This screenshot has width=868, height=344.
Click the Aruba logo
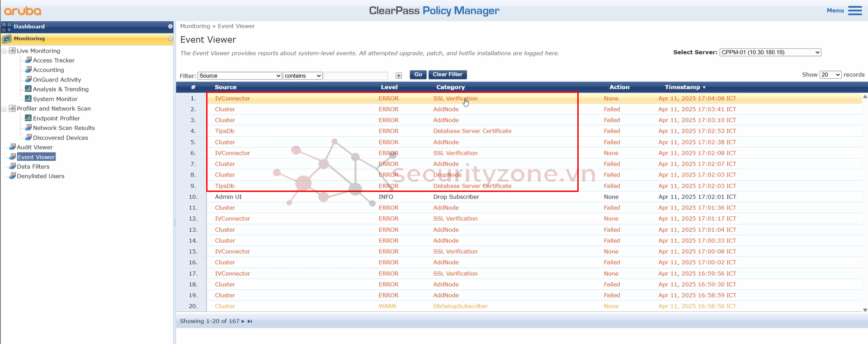[x=23, y=11]
